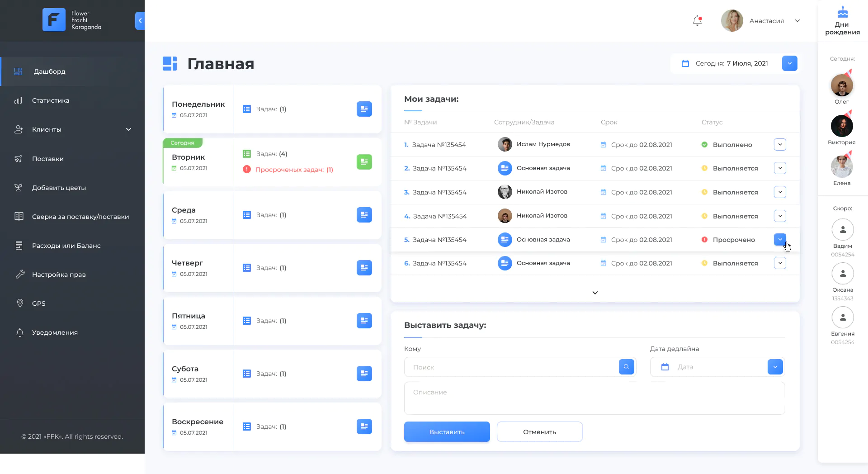The height and width of the screenshot is (474, 868).
Task: Open green task icon for Вторник
Action: point(364,162)
